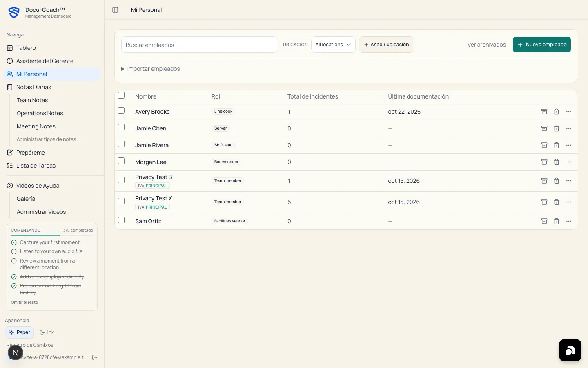Click Omitir el resto link
The width and height of the screenshot is (588, 368).
[24, 303]
